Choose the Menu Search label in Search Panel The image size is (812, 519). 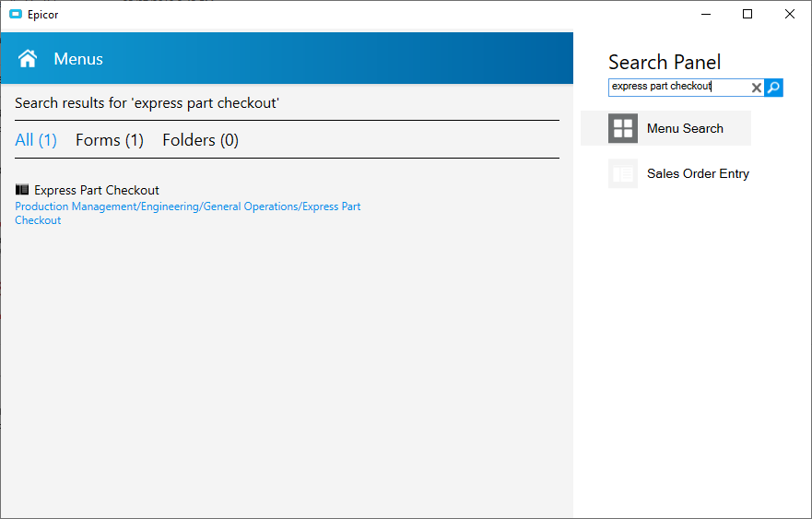tap(685, 128)
